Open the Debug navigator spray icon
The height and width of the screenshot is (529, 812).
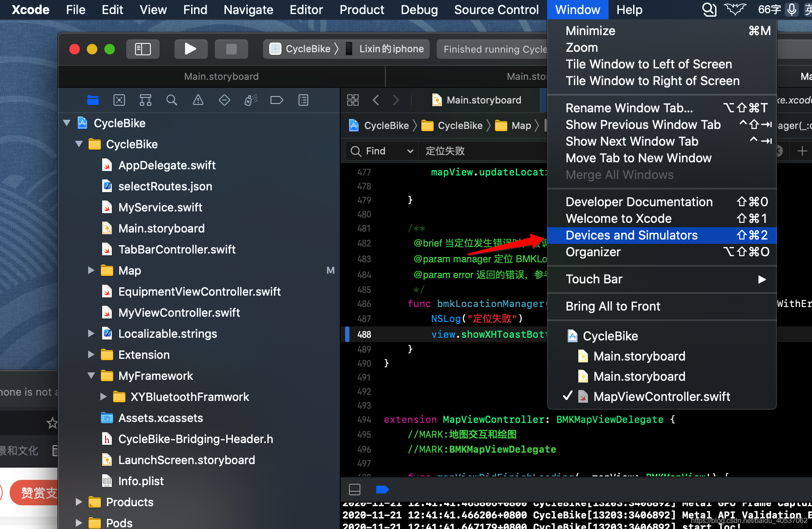(251, 100)
